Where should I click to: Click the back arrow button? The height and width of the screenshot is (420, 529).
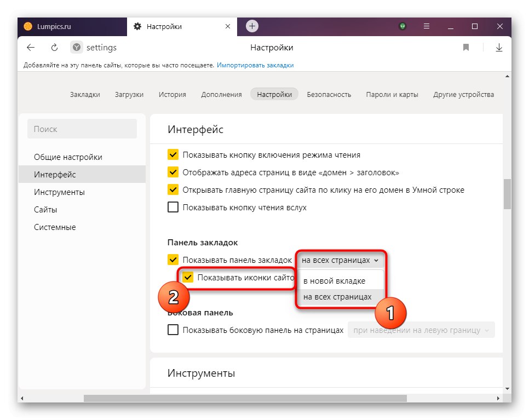31,48
